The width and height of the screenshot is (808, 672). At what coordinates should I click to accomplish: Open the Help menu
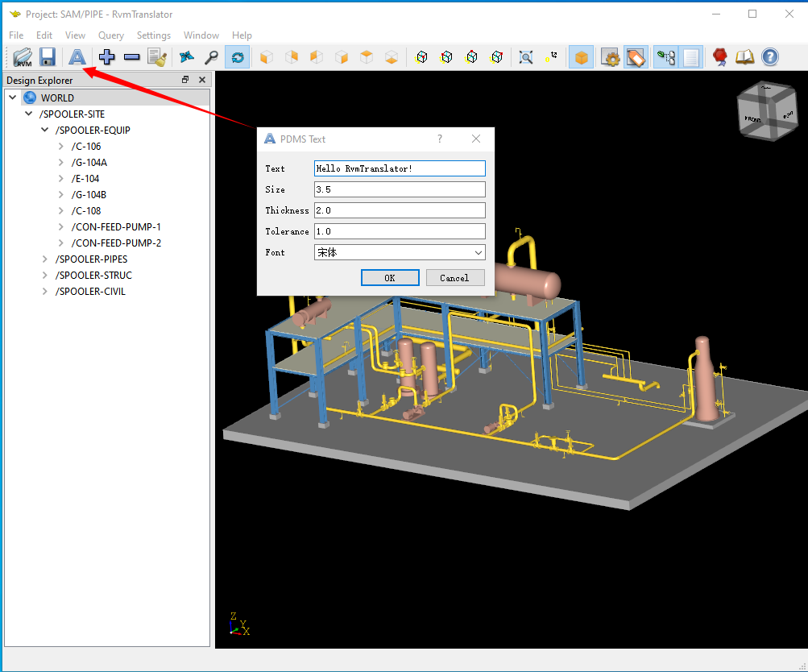click(x=242, y=35)
